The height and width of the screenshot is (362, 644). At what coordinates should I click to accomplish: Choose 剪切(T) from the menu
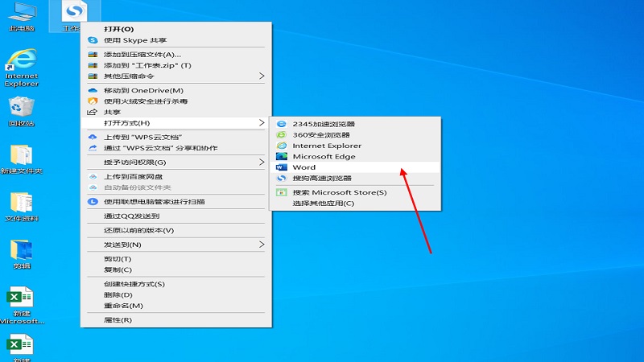pyautogui.click(x=175, y=259)
